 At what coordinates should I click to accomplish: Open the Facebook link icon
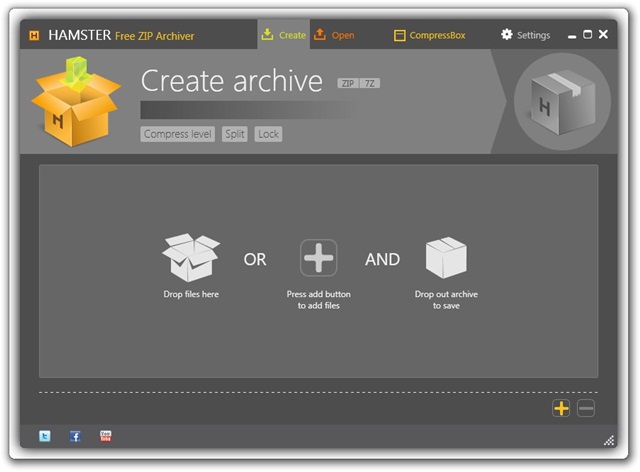click(75, 436)
